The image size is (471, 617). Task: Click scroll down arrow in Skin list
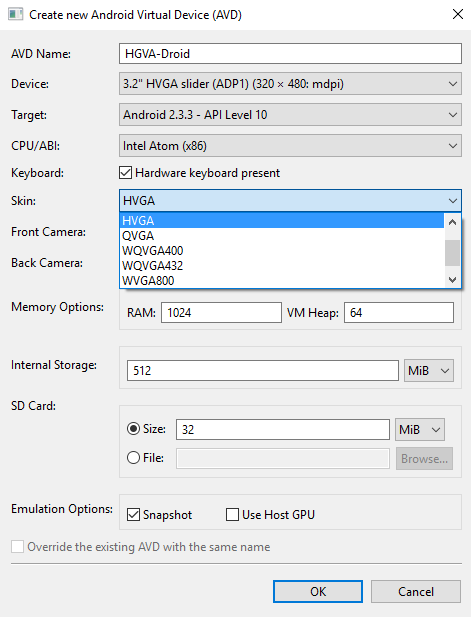(x=452, y=280)
